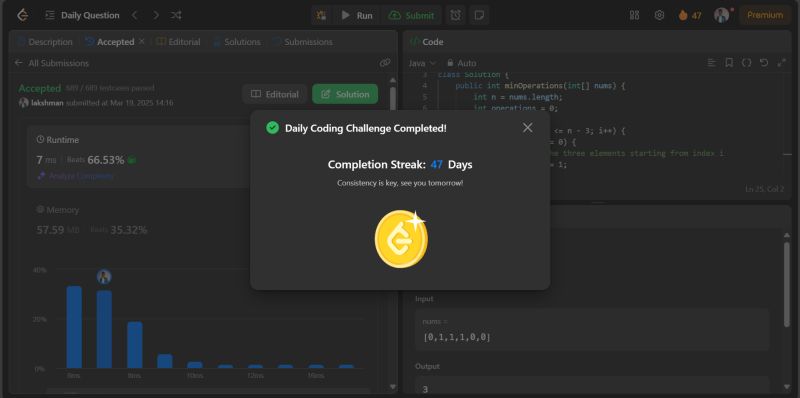Open the Java language dropdown
800x398 pixels.
point(422,63)
